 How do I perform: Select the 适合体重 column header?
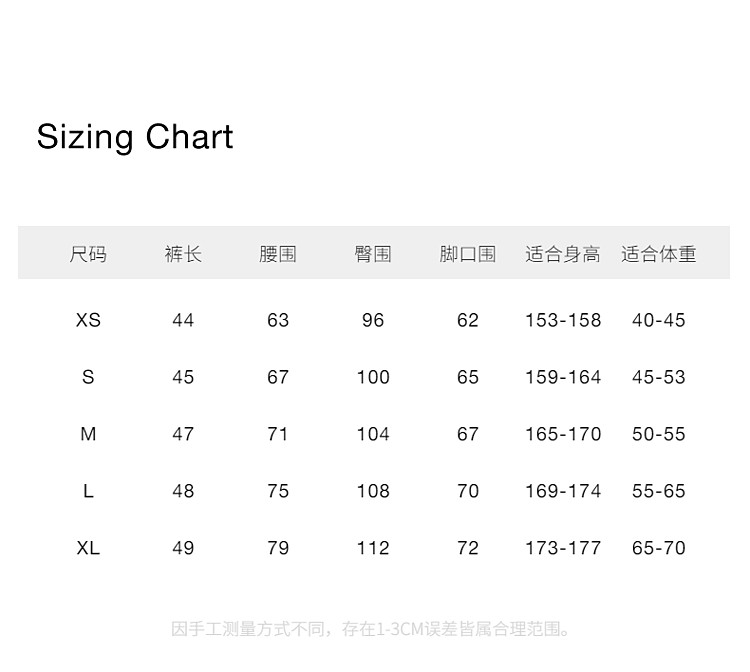coord(658,254)
